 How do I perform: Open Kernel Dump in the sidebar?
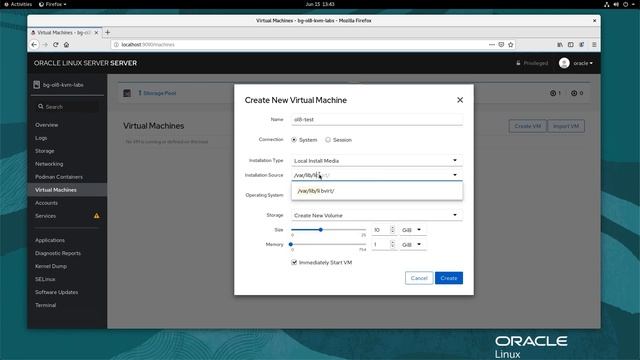coord(51,266)
